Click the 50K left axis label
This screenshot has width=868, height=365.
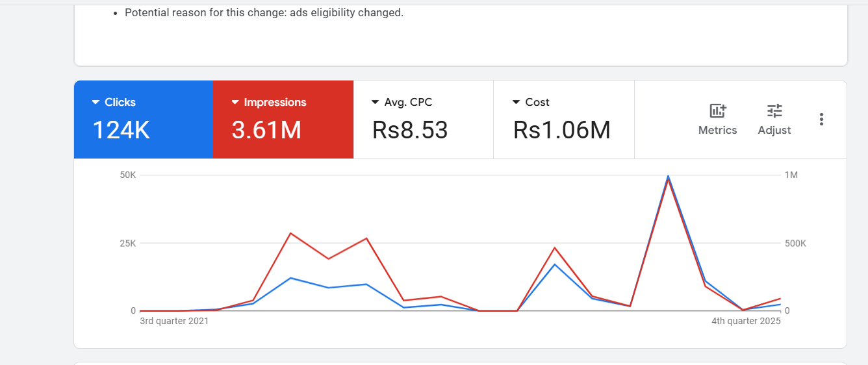click(127, 175)
